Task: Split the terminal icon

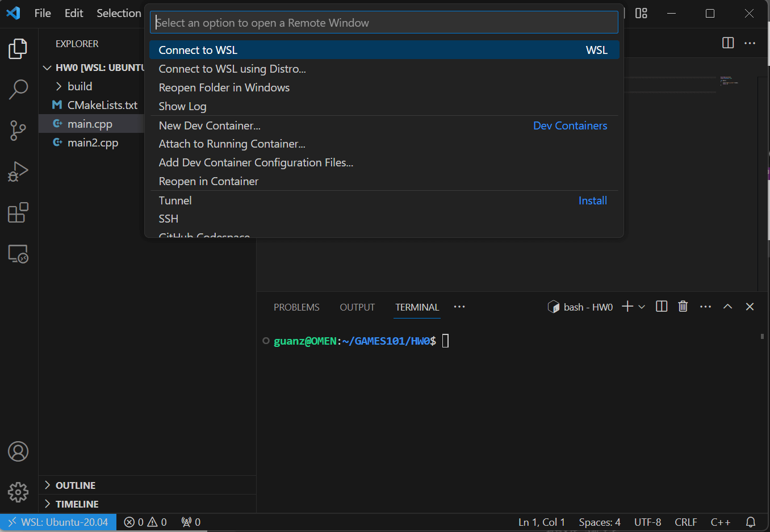Action: click(662, 307)
